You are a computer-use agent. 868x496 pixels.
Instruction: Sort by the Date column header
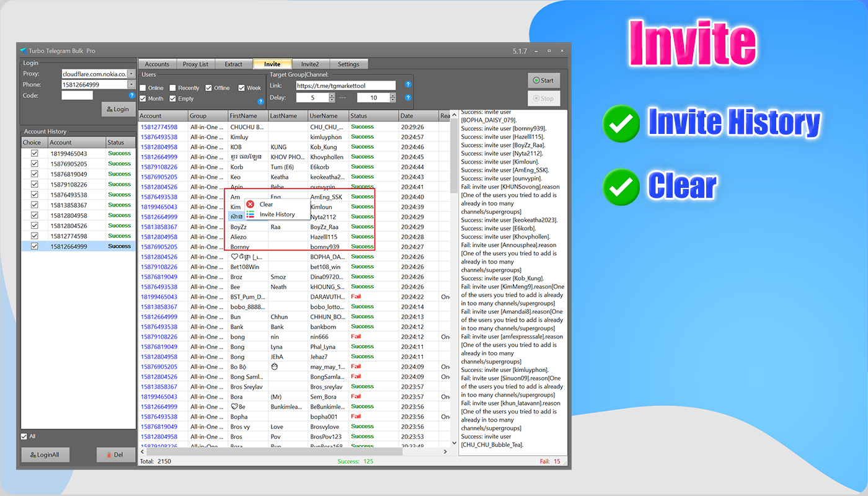click(418, 116)
